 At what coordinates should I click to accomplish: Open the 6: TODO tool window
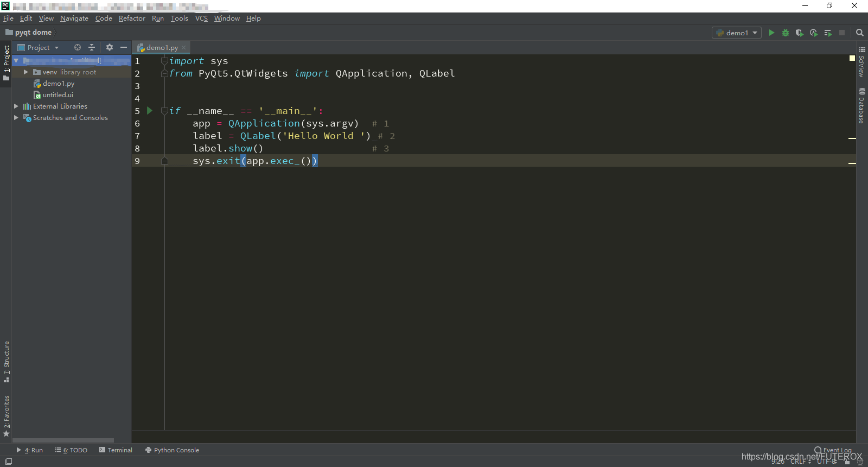pyautogui.click(x=71, y=450)
